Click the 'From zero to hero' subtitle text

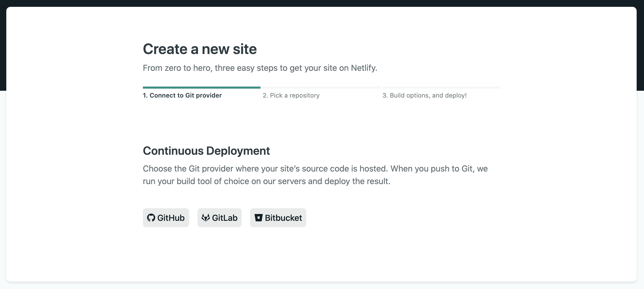(x=260, y=68)
